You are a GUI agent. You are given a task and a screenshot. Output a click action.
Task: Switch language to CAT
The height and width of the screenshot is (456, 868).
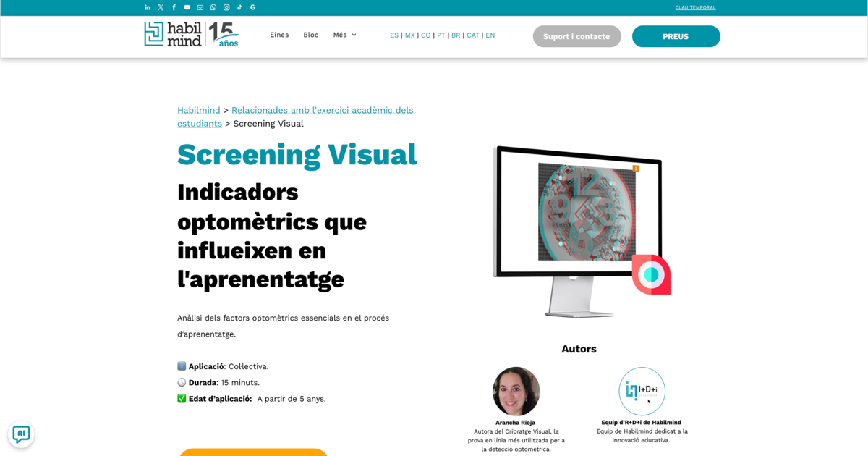pyautogui.click(x=473, y=35)
